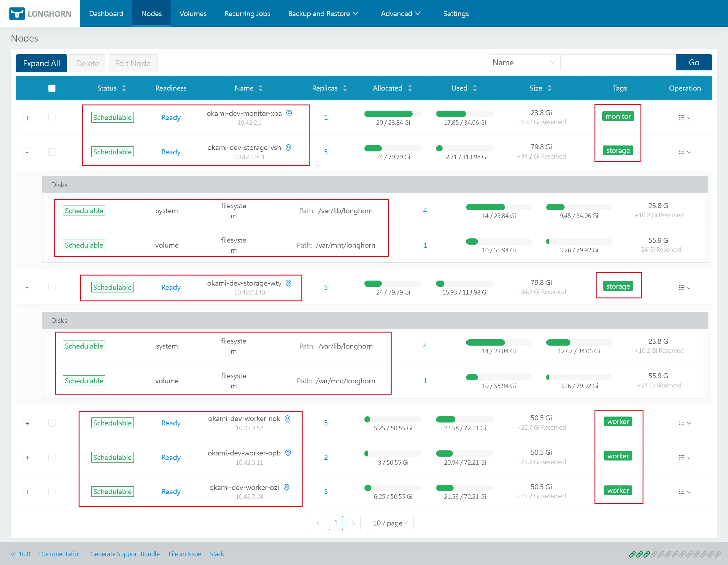Collapse the okami-dev-storage-wty disks section
Image resolution: width=728 pixels, height=565 pixels.
(27, 287)
